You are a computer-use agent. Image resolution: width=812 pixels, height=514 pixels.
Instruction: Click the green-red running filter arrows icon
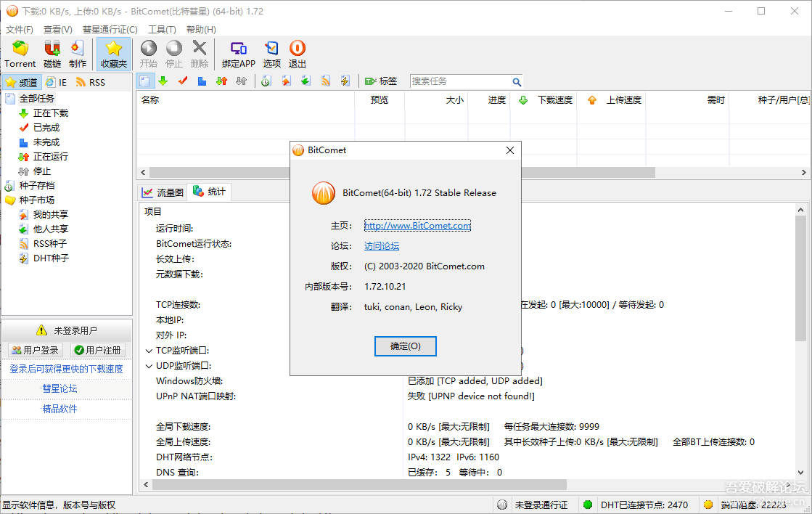[x=221, y=81]
